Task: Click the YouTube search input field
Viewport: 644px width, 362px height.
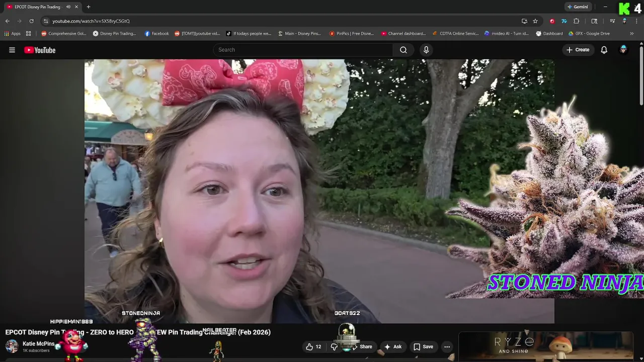Action: pos(303,50)
